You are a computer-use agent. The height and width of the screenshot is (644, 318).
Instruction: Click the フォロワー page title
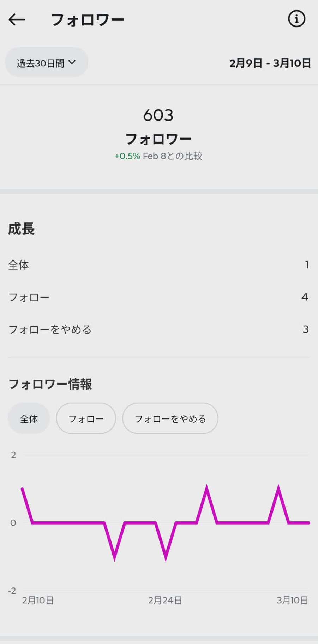pyautogui.click(x=88, y=20)
